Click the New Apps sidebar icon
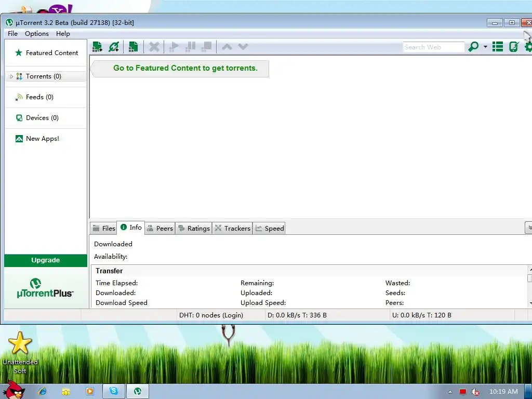The height and width of the screenshot is (399, 532). tap(19, 138)
